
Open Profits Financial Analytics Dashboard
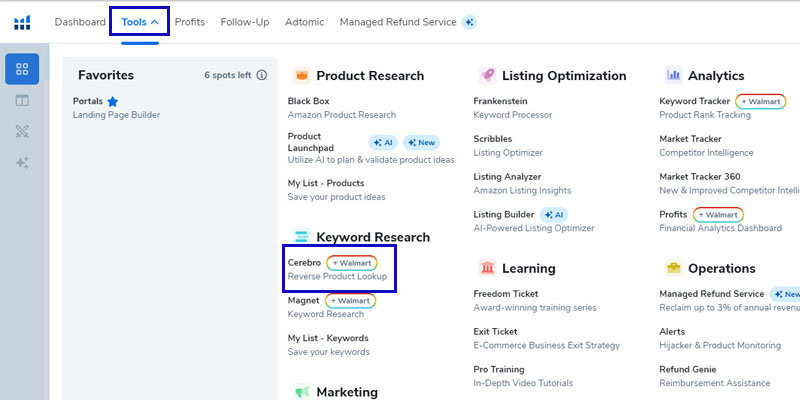720,221
